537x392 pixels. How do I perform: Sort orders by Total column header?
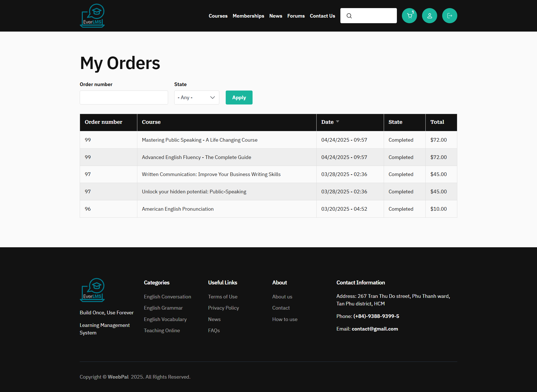click(437, 122)
